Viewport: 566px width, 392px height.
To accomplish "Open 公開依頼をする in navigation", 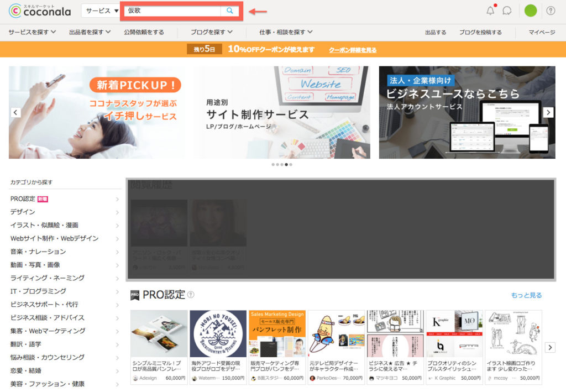I will click(144, 32).
